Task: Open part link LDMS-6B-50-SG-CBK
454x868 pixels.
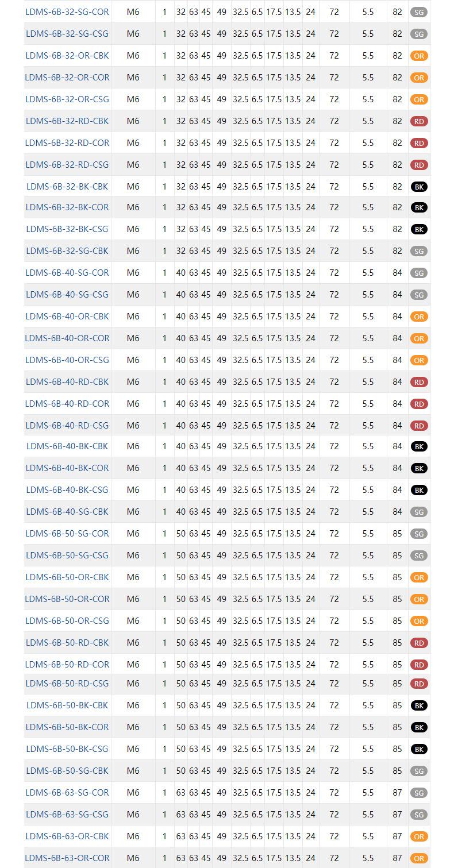Action: (67, 771)
